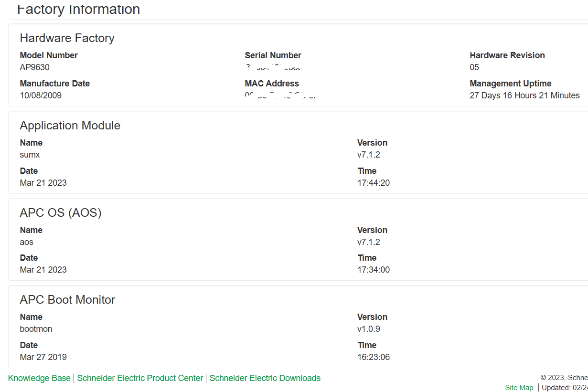Image resolution: width=588 pixels, height=392 pixels.
Task: Click the bootmon date Mar 27 2019
Action: click(x=43, y=357)
